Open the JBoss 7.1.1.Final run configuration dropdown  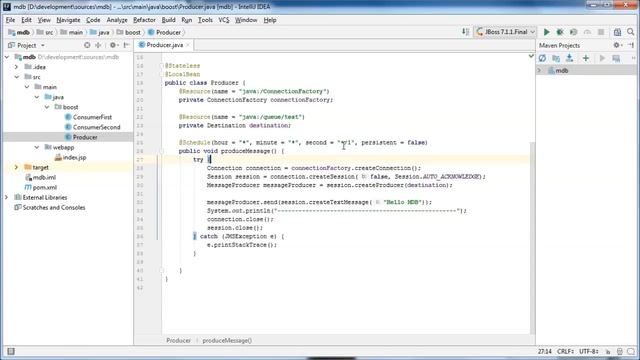505,32
